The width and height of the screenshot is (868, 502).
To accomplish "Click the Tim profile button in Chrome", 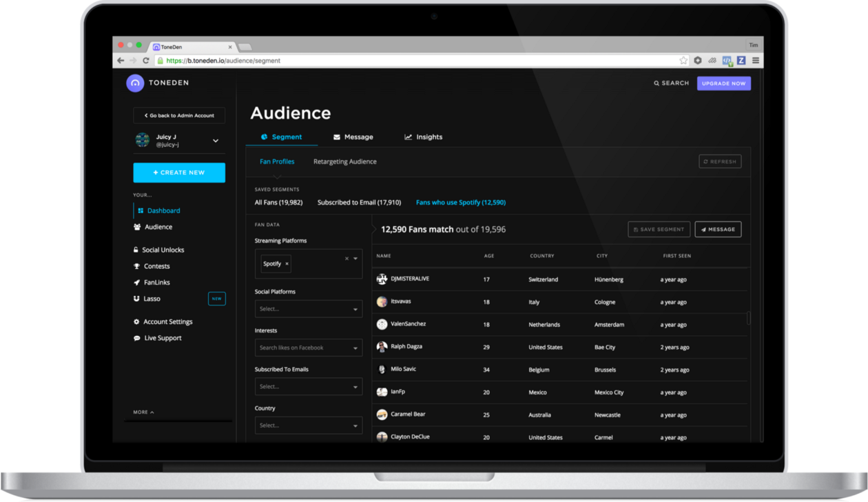I will (754, 46).
